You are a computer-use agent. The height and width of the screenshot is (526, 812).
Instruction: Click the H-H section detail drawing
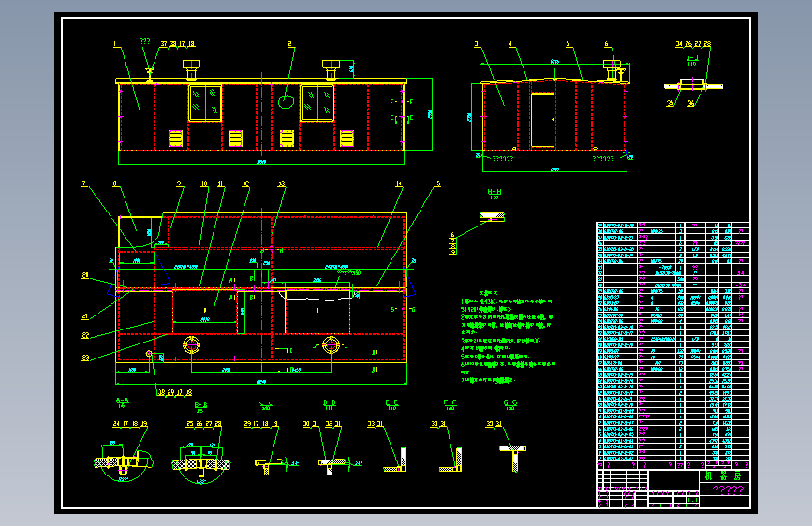(492, 217)
